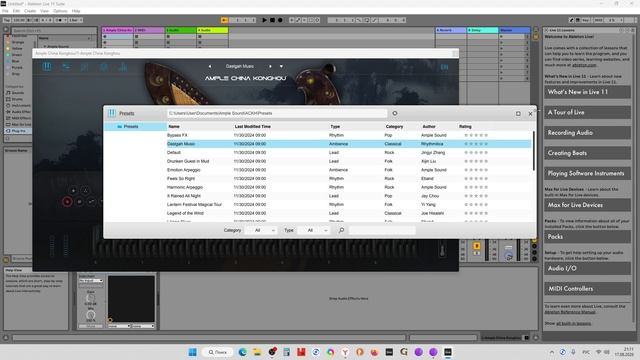Click the active Ableton Live taskbar icon
This screenshot has height=360, width=640.
[448, 352]
